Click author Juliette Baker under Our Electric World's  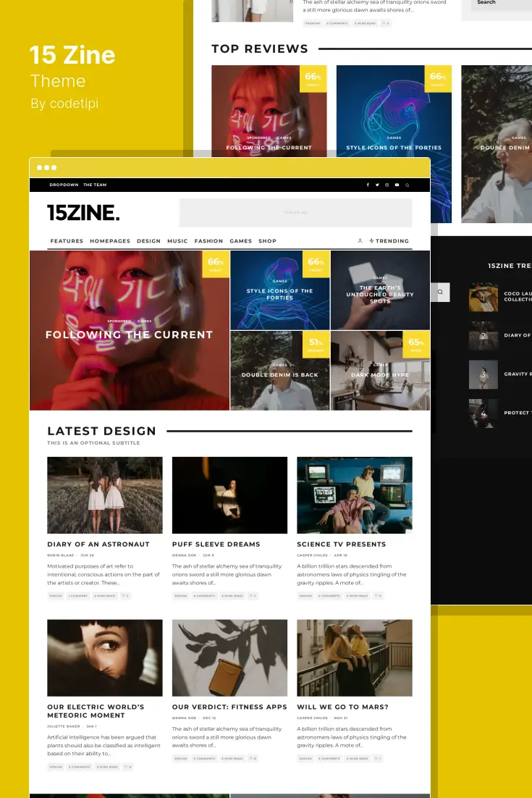(x=64, y=726)
